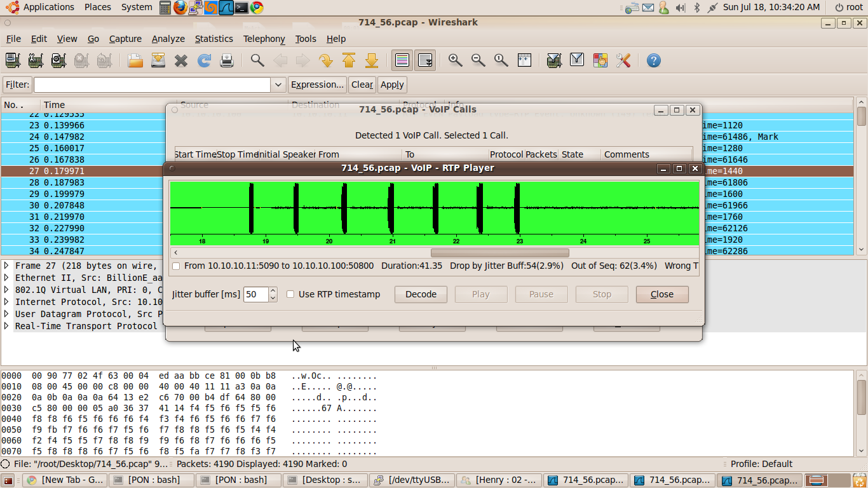The width and height of the screenshot is (868, 488).
Task: Jump to first packet arrow icon
Action: pos(349,60)
